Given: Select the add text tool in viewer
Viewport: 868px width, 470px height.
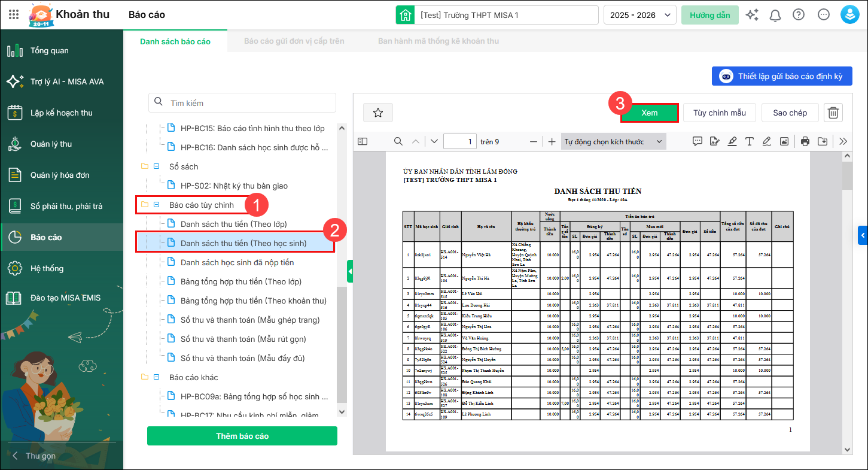Looking at the screenshot, I should [749, 141].
